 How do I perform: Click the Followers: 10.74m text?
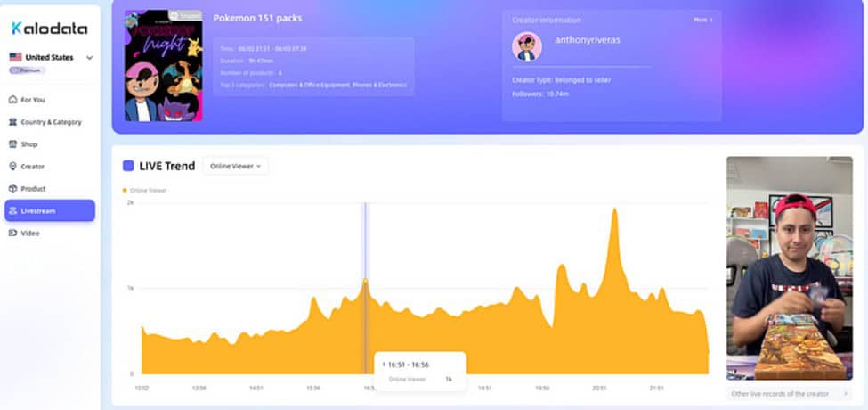[x=540, y=94]
